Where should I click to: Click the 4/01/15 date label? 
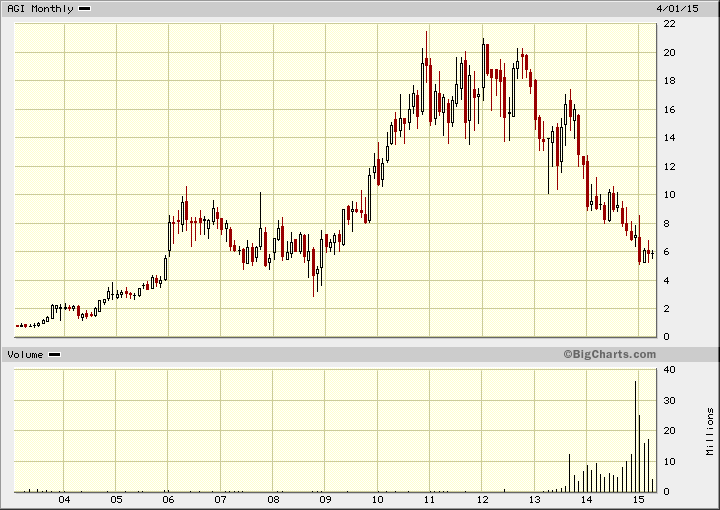[677, 8]
